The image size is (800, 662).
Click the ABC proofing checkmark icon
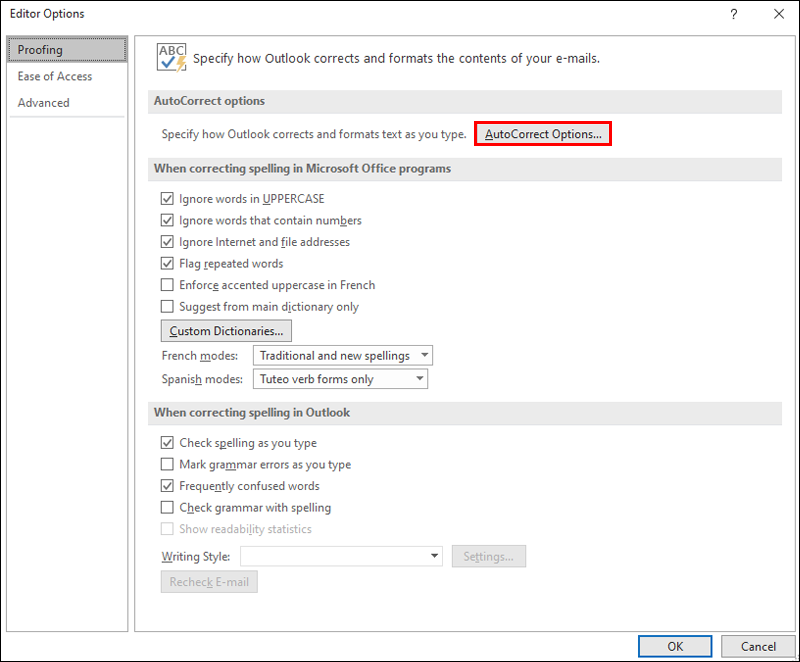pos(172,58)
